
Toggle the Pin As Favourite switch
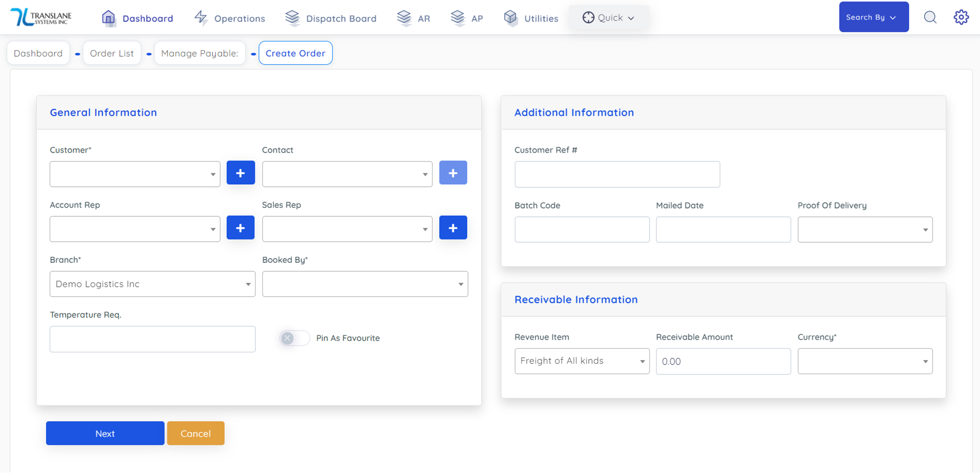pos(294,338)
